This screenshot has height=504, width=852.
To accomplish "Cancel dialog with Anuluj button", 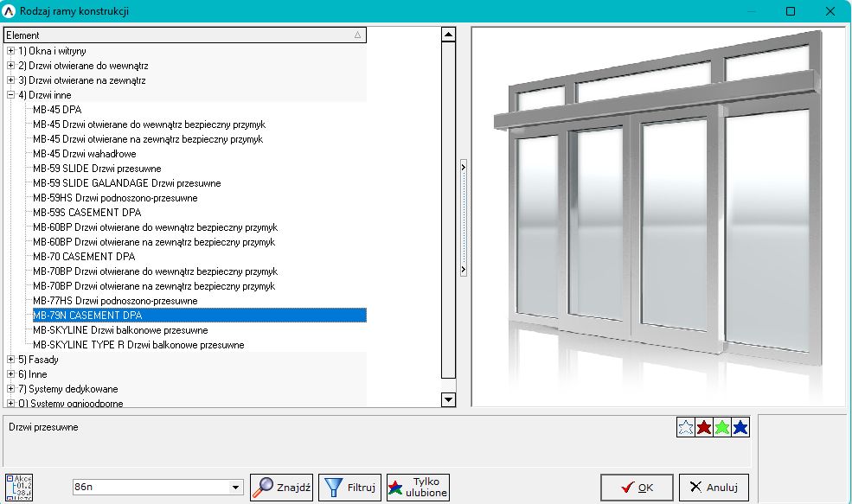I will click(714, 488).
